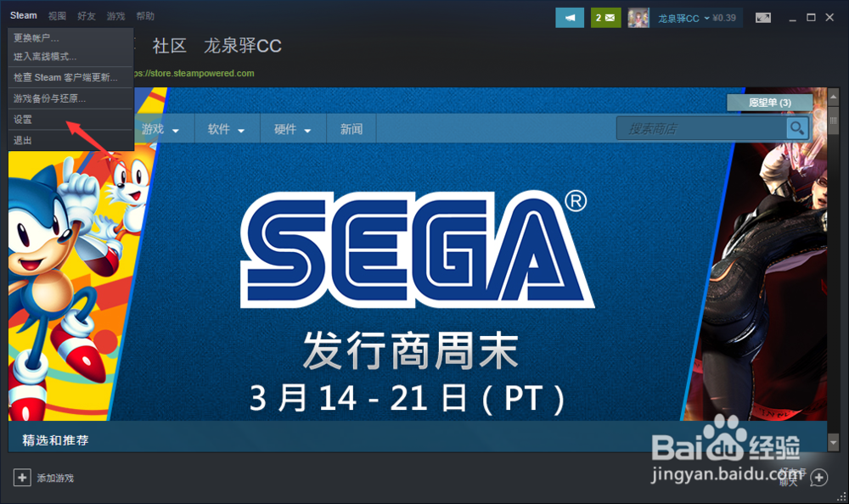
Task: Go to the 社区 tab
Action: point(170,46)
